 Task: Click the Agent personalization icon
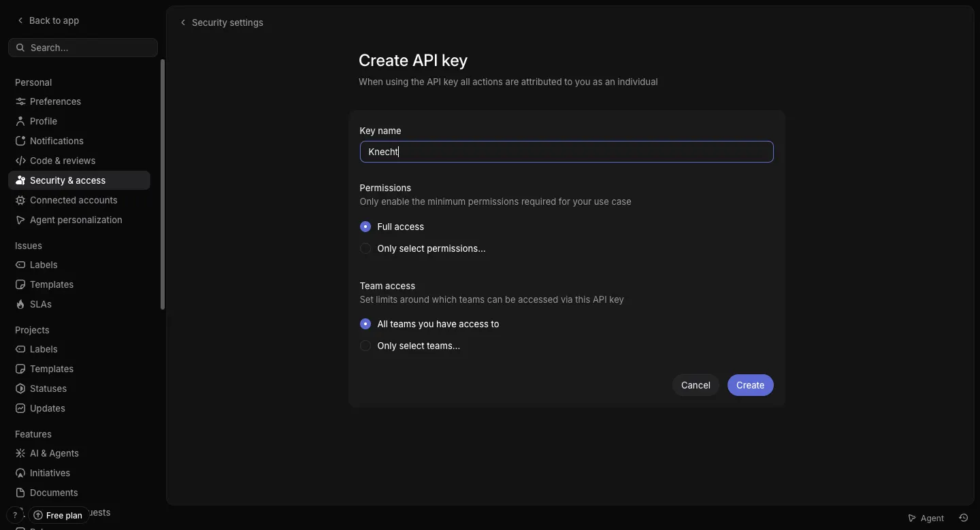tap(20, 220)
